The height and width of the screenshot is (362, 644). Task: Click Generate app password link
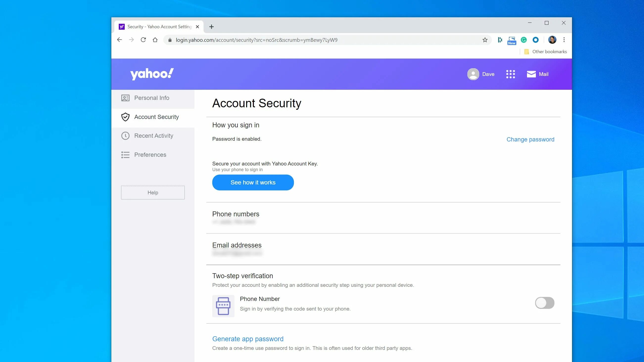[248, 339]
